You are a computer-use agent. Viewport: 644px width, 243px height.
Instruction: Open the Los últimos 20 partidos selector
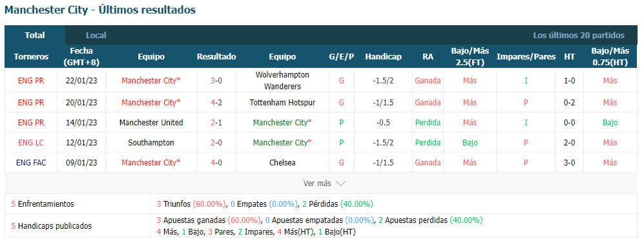[579, 36]
